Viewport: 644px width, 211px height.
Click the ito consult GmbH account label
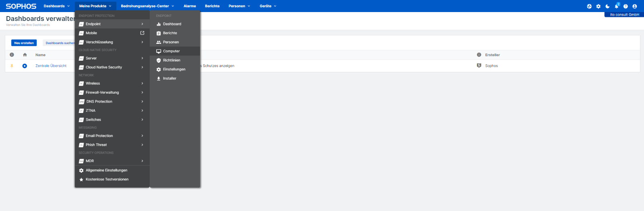tap(624, 14)
